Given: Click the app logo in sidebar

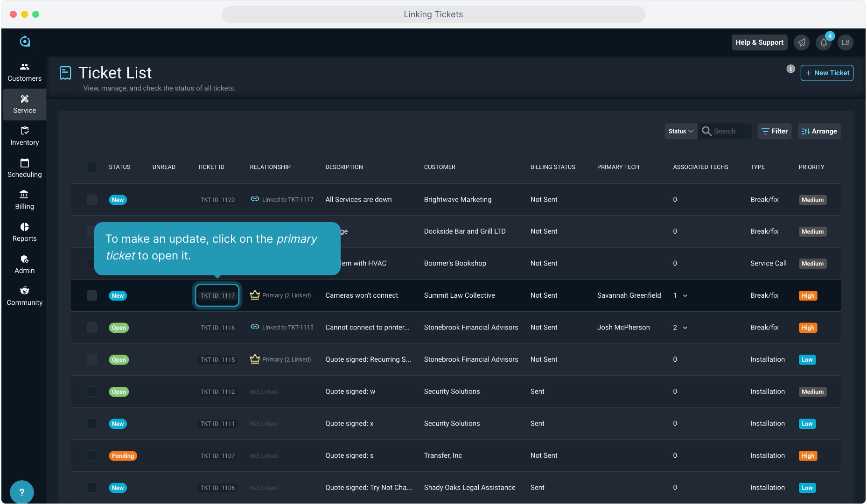Looking at the screenshot, I should tap(25, 42).
